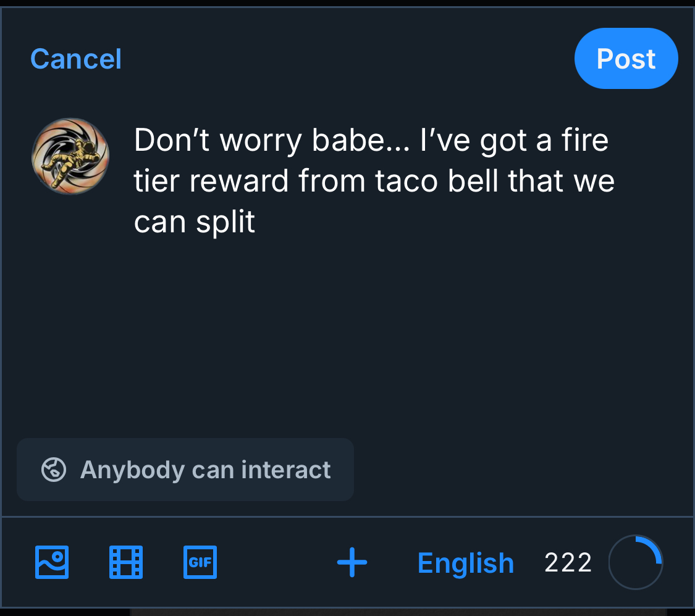Image resolution: width=695 pixels, height=616 pixels.
Task: Click the circular character limit progress ring
Action: coord(636,563)
